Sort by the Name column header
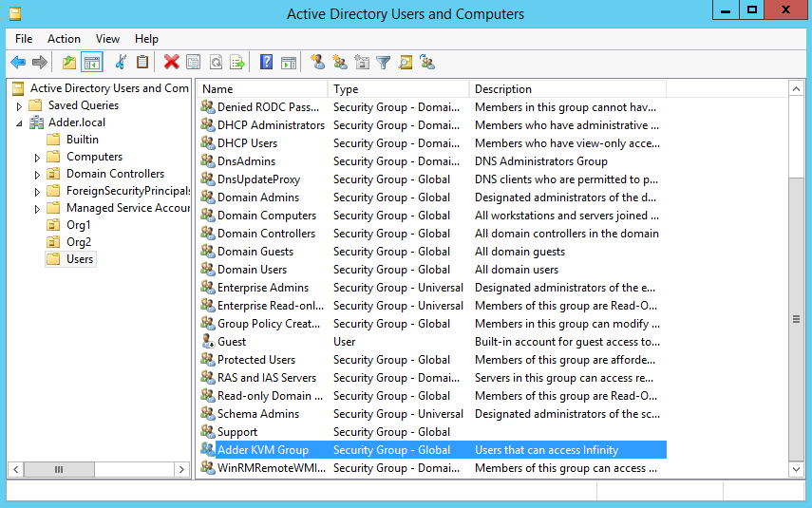The image size is (812, 508). pyautogui.click(x=262, y=89)
